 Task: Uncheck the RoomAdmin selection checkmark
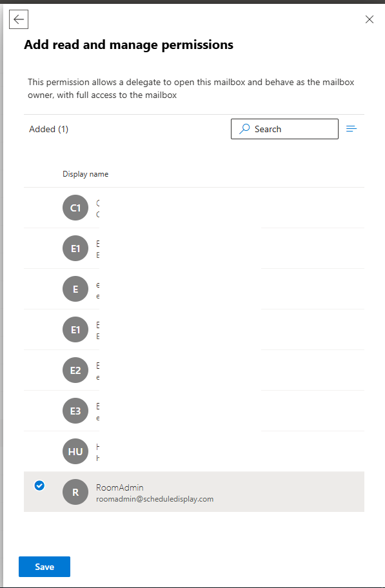coord(39,485)
